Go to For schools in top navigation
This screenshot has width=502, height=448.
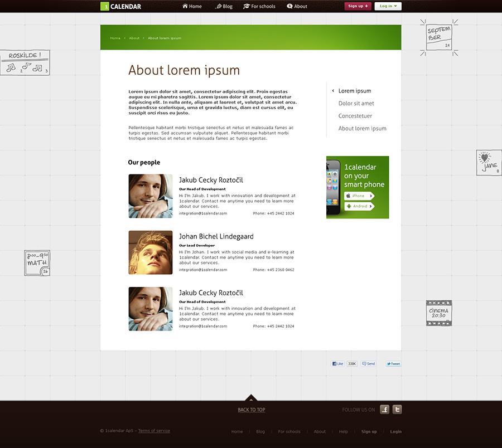pos(259,7)
